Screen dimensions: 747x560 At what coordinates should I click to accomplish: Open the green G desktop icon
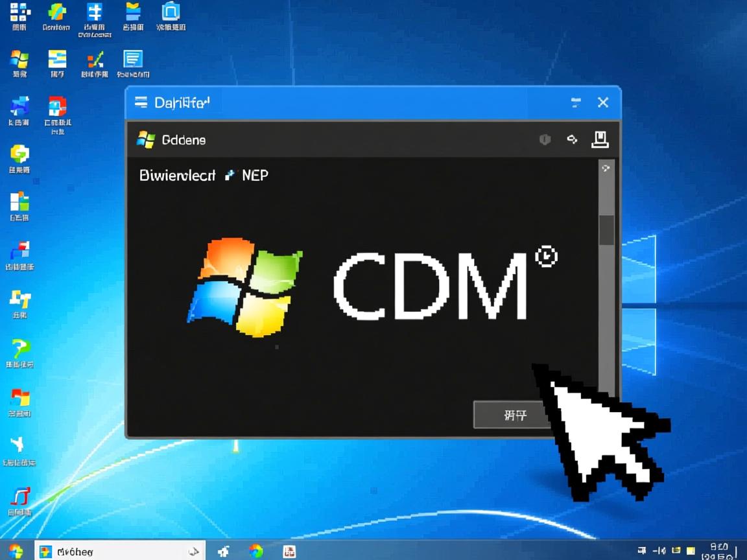pyautogui.click(x=19, y=154)
